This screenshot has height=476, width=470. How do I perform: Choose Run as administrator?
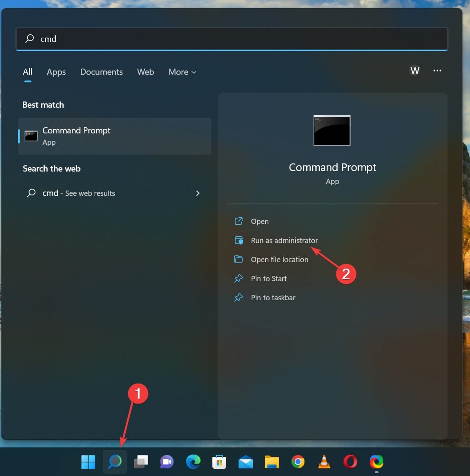coord(284,241)
